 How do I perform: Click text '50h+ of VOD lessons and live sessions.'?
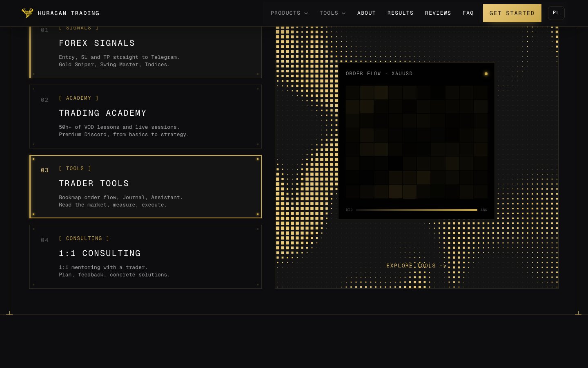coord(119,127)
